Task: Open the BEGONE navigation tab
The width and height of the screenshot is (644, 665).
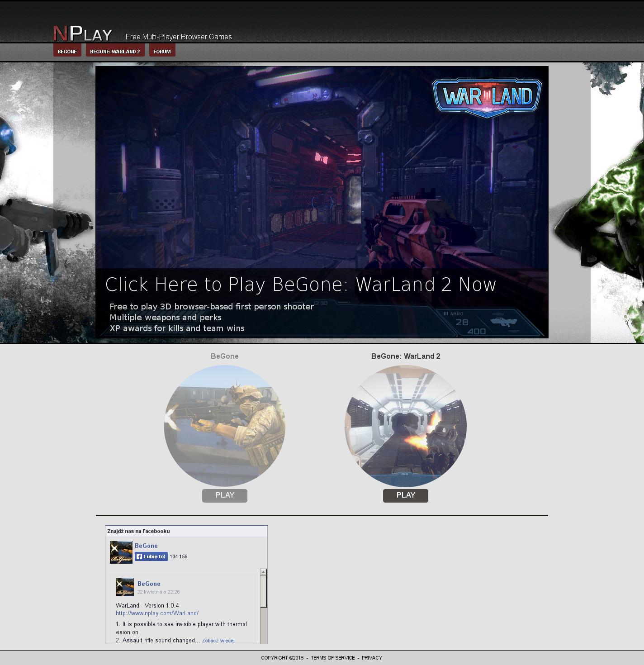Action: 67,51
